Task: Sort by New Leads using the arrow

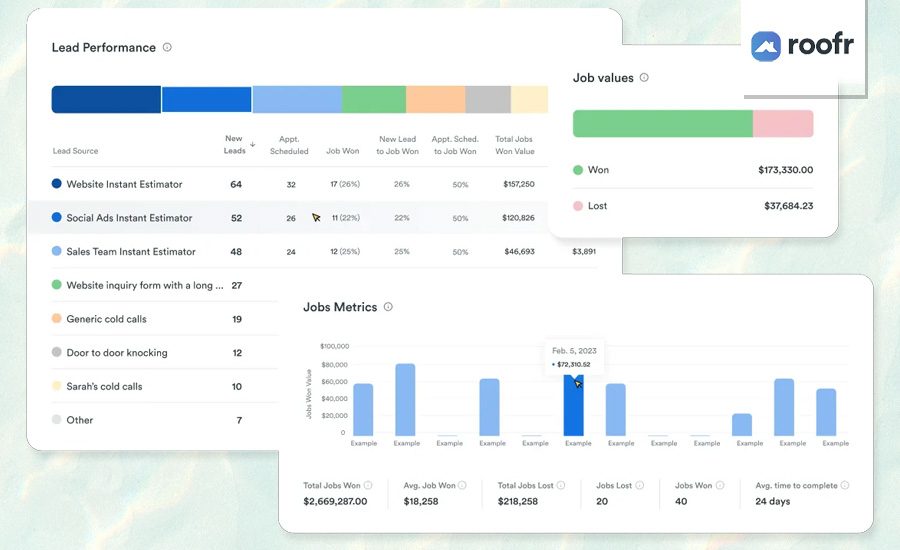Action: [x=253, y=145]
